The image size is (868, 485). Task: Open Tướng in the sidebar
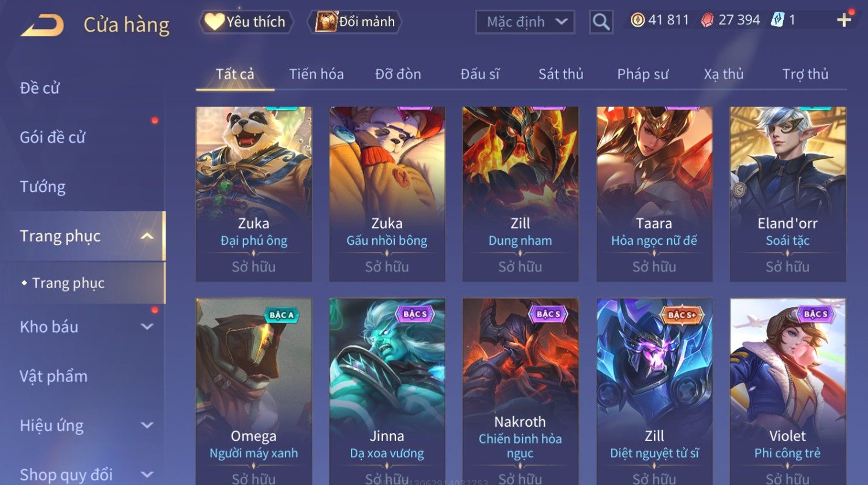pos(43,187)
